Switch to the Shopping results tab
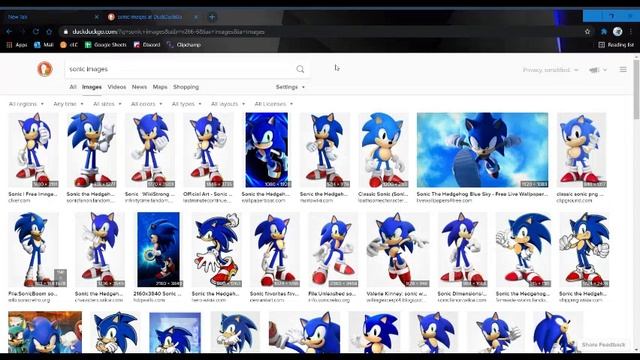This screenshot has height=360, width=640. tap(186, 87)
